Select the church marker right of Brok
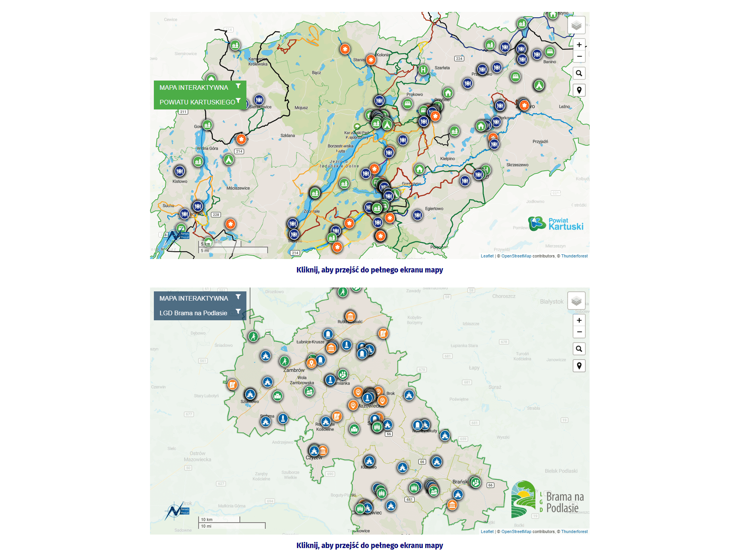740x560 pixels. point(409,395)
